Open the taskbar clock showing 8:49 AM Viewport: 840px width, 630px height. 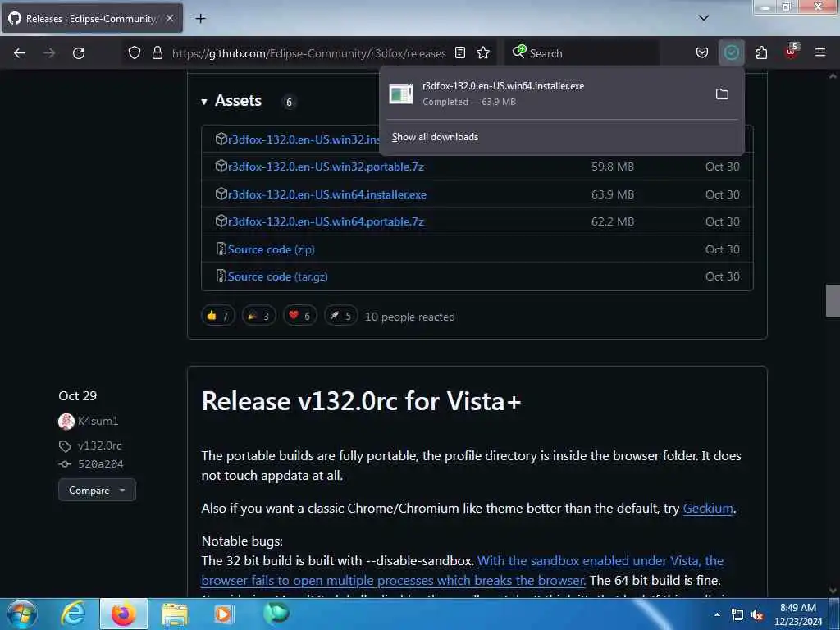pyautogui.click(x=798, y=614)
